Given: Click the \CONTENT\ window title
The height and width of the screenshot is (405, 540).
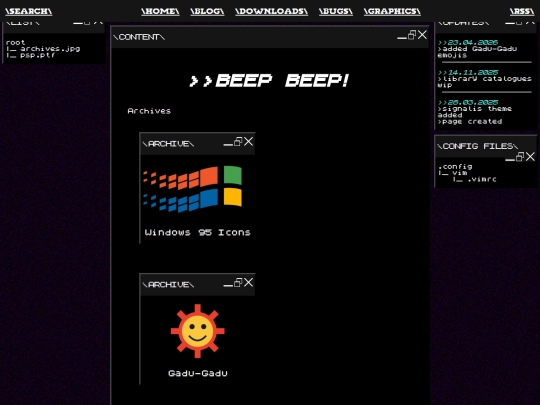Looking at the screenshot, I should 139,37.
